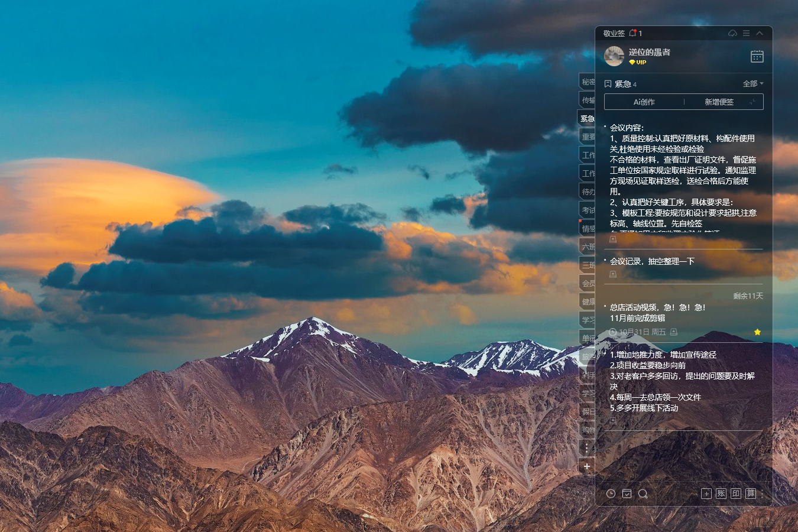
Task: Click the 新增便签 button
Action: [x=719, y=102]
